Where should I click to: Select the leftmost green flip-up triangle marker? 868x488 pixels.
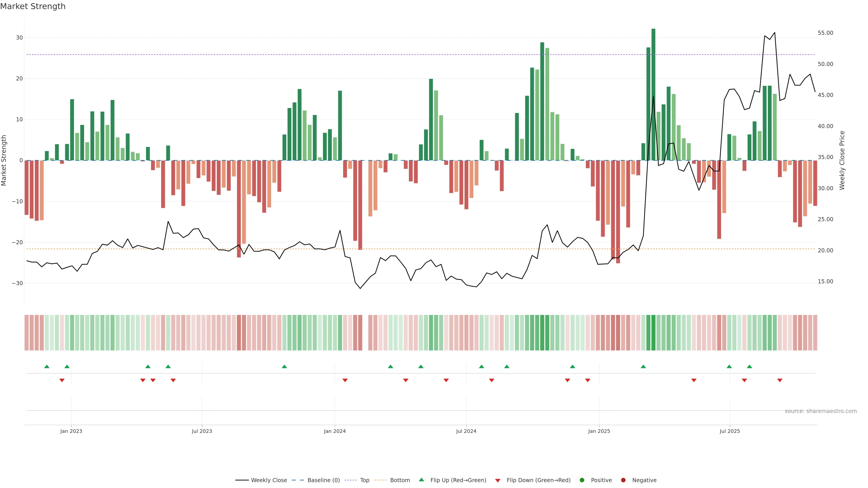[47, 366]
